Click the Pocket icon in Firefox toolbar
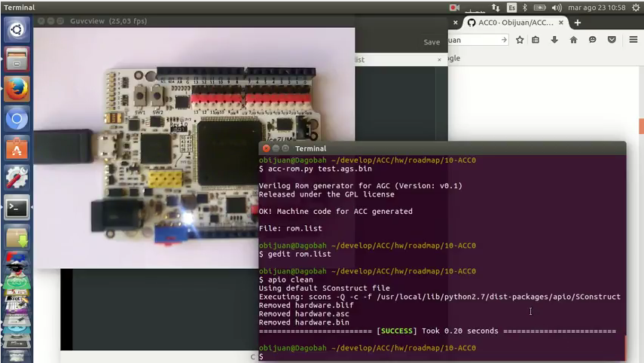Image resolution: width=644 pixels, height=363 pixels. coord(612,40)
